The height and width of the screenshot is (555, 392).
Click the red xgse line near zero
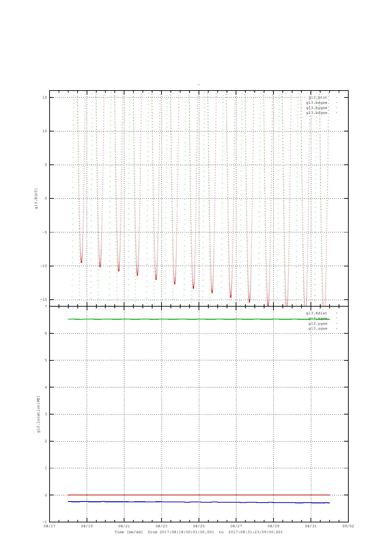pyautogui.click(x=199, y=495)
